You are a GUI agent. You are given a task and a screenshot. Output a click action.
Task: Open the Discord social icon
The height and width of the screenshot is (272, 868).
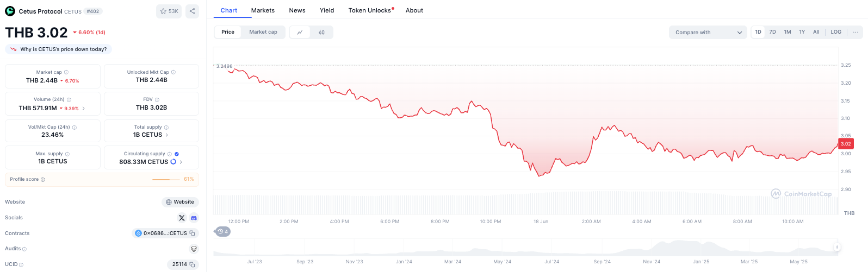pyautogui.click(x=194, y=218)
